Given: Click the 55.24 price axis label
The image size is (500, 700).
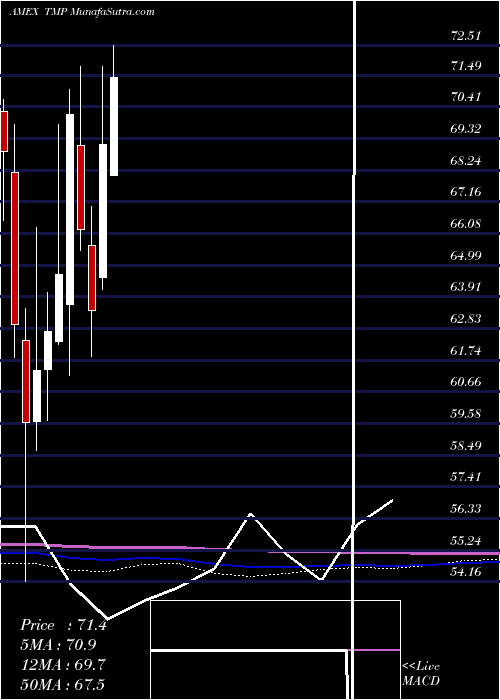Looking at the screenshot, I should (467, 541).
